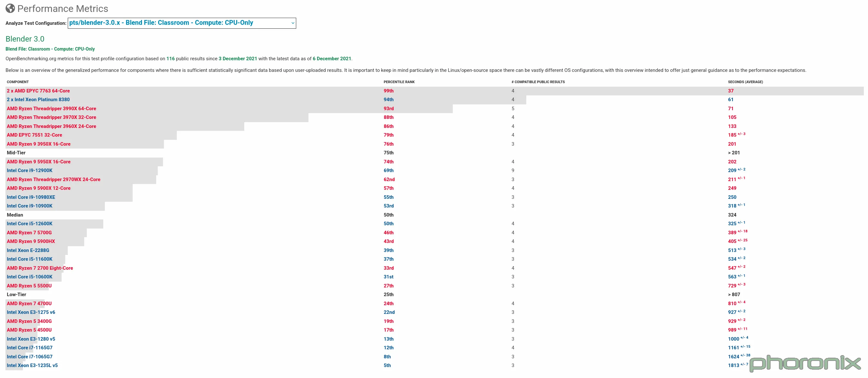The width and height of the screenshot is (868, 378).
Task: Click AMD Ryzen 9 5950X 16-Core
Action: [38, 162]
